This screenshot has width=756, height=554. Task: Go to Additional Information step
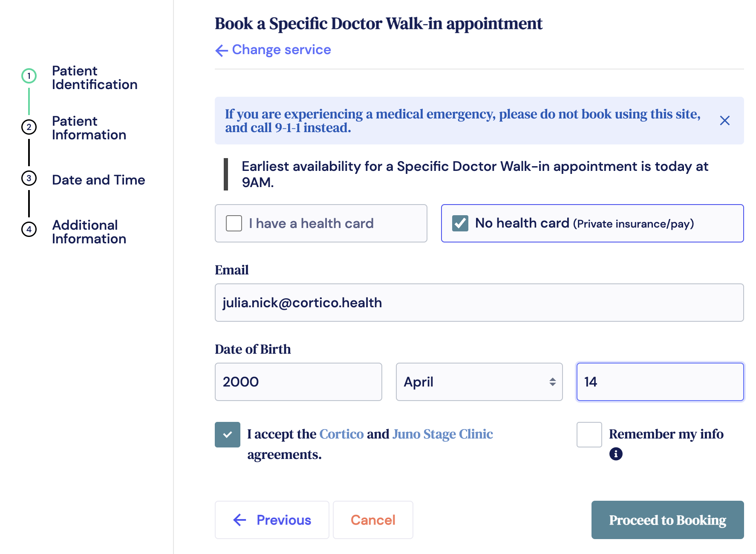tap(89, 232)
